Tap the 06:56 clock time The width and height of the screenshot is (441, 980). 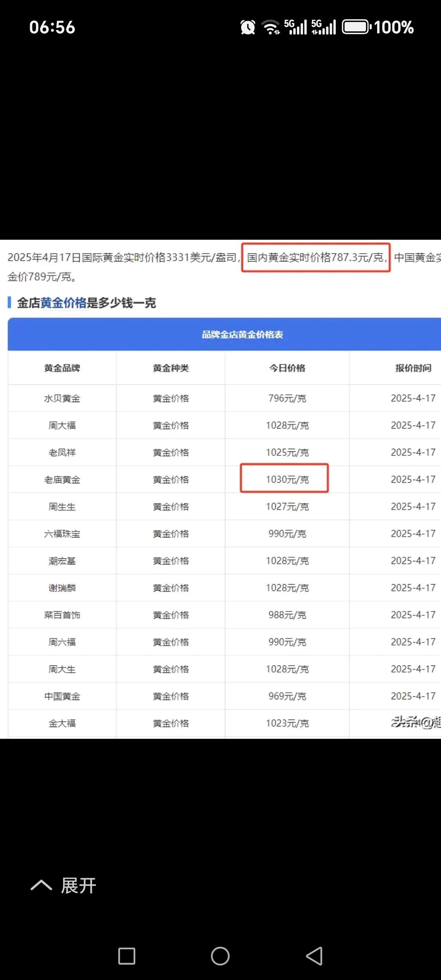point(52,27)
